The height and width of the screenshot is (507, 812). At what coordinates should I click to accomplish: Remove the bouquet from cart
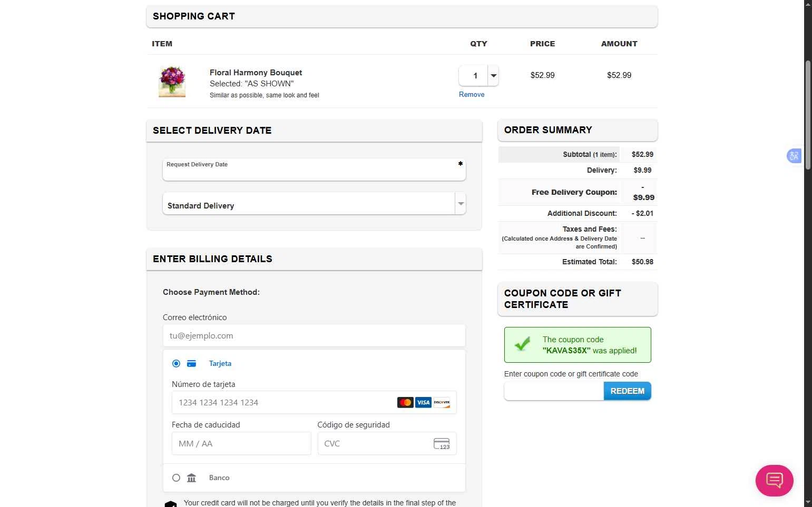click(471, 95)
